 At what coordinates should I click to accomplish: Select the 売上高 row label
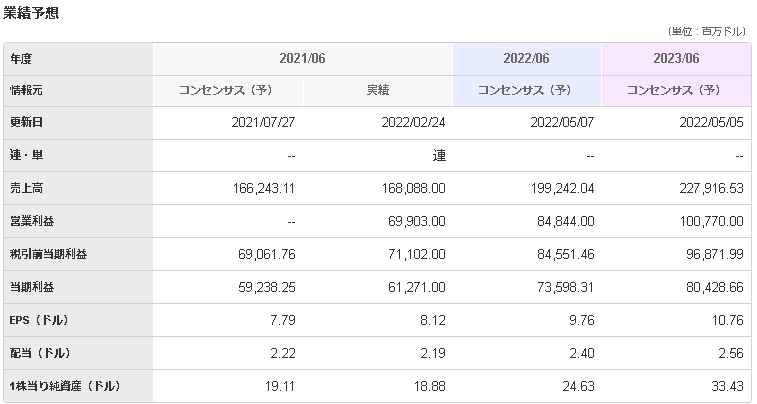27,188
